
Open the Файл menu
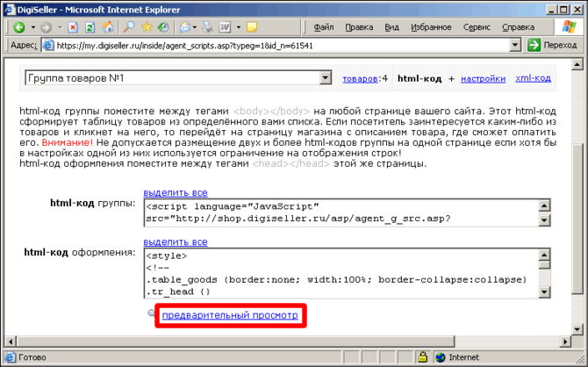[x=324, y=27]
